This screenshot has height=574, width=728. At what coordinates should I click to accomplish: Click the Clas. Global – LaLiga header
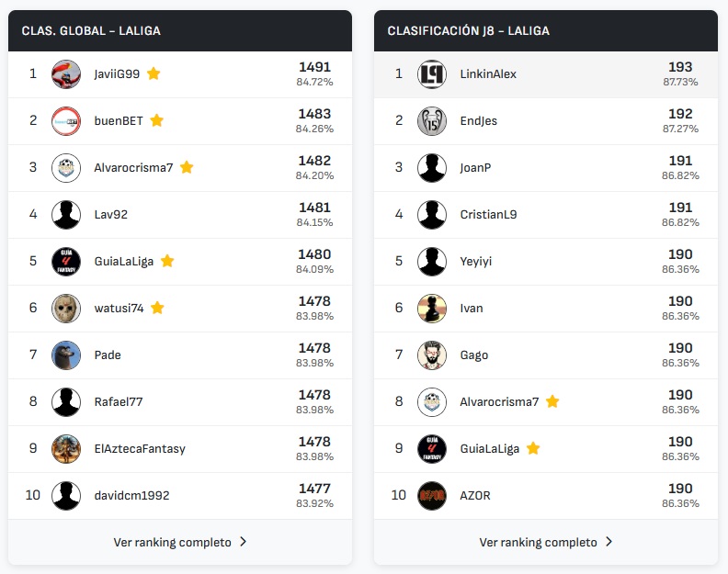[x=91, y=31]
